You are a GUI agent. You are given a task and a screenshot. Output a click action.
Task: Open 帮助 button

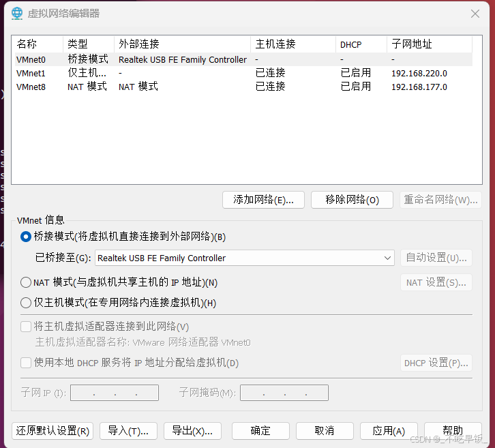453,431
